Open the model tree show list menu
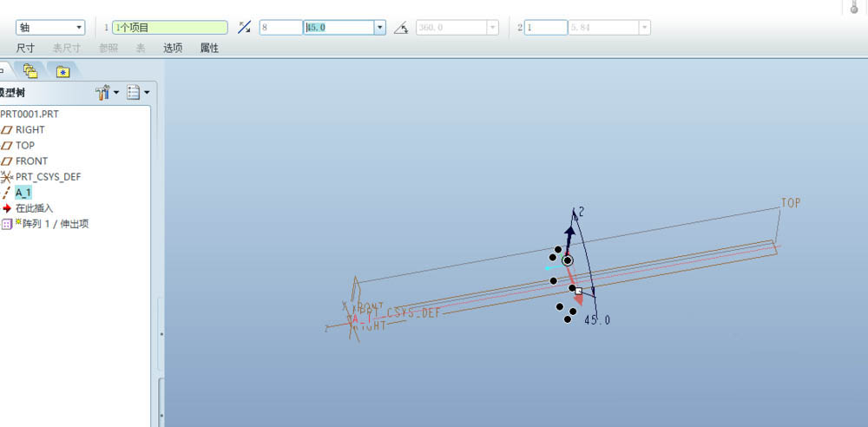The width and height of the screenshot is (868, 427). pos(138,93)
